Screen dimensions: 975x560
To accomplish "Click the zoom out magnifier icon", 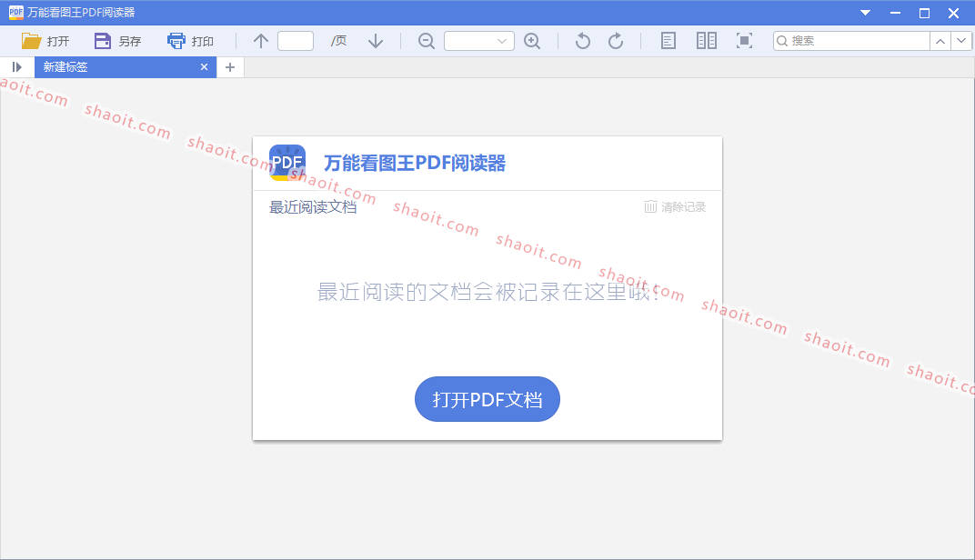I will (427, 41).
